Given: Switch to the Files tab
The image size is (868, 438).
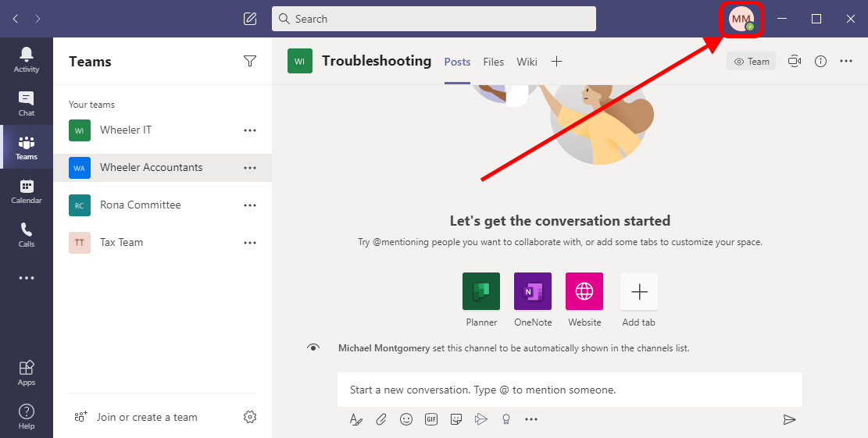Looking at the screenshot, I should point(493,62).
